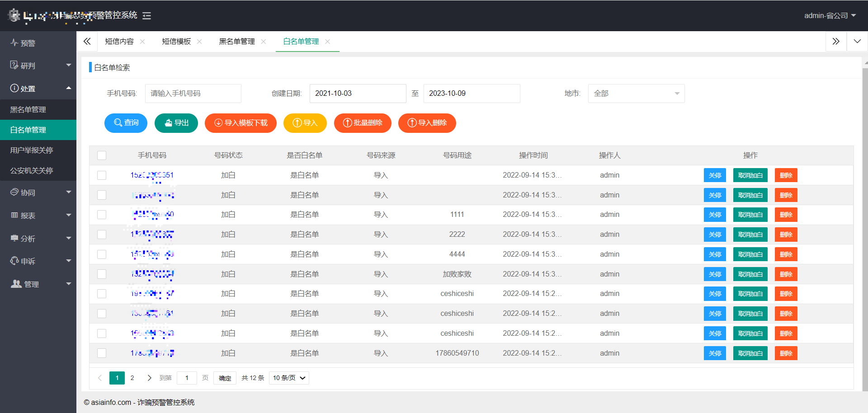Image resolution: width=868 pixels, height=413 pixels.
Task: Open the tab options dropdown chevron
Action: pos(857,42)
